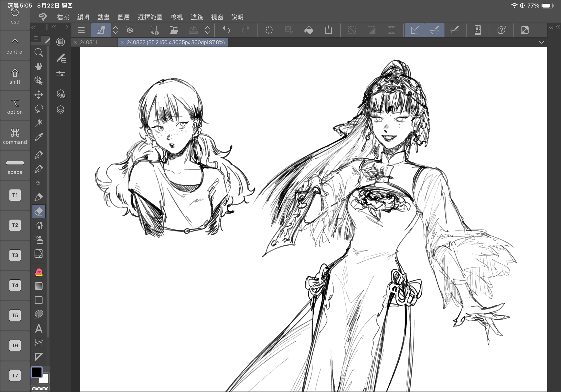Screen dimensions: 561x392
Task: Click the Save icon in command bar
Action: tap(193, 30)
